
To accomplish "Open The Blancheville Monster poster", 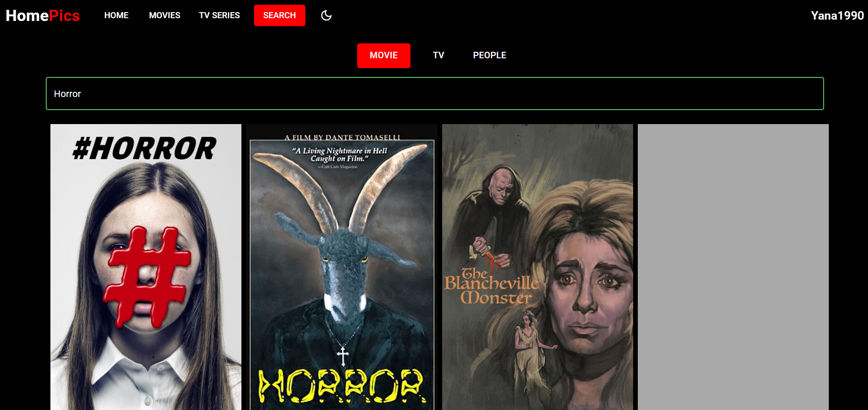I will [x=537, y=267].
